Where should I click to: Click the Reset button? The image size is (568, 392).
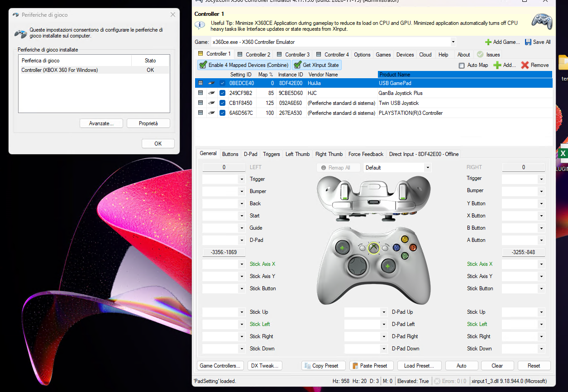(534, 366)
